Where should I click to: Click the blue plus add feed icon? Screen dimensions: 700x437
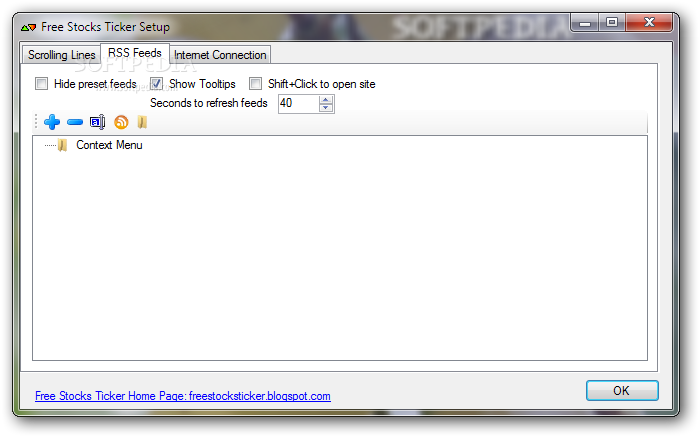tap(52, 122)
